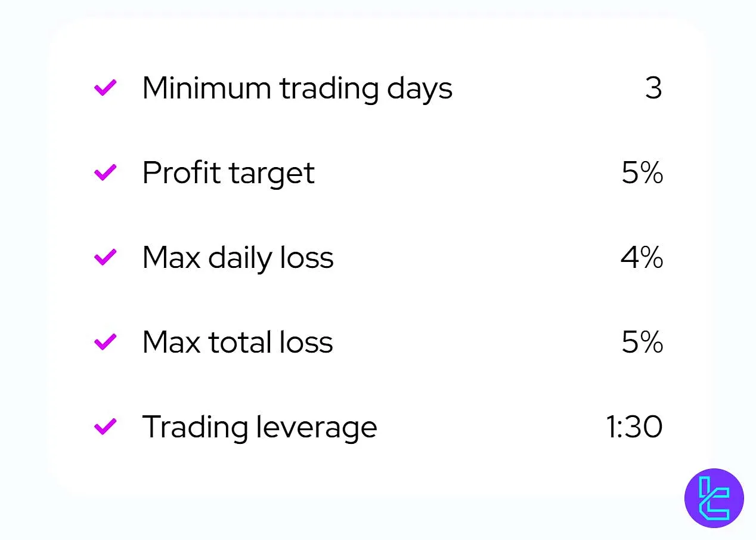Click the 5% value for Profit target
The height and width of the screenshot is (540, 756).
[x=642, y=173]
